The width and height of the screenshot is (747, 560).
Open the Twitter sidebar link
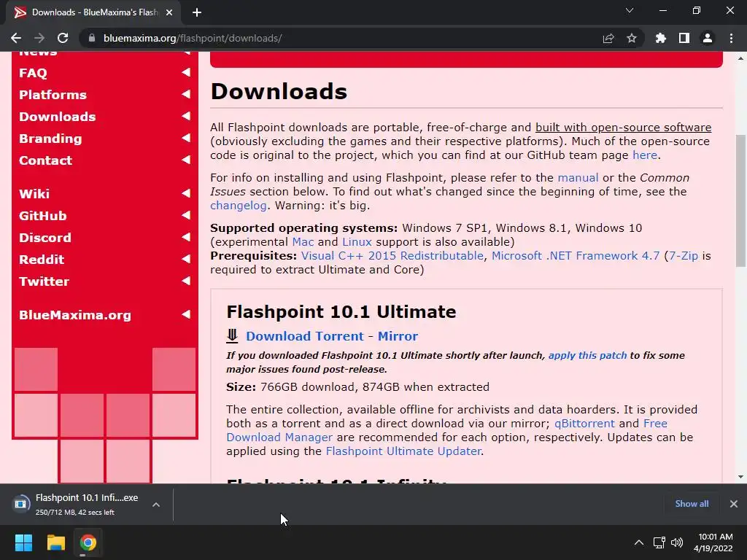click(x=44, y=281)
